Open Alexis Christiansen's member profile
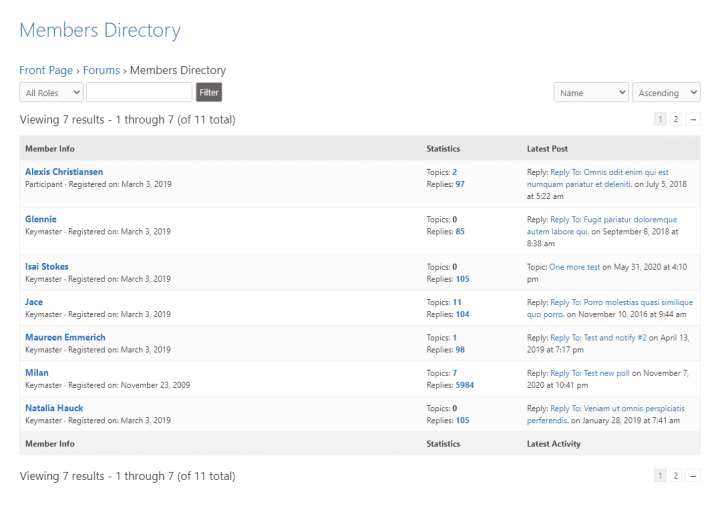720x506 pixels. pyautogui.click(x=64, y=172)
